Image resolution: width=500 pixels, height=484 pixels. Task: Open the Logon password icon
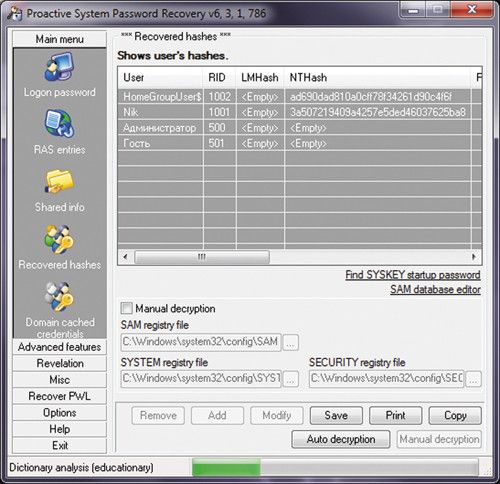[59, 67]
